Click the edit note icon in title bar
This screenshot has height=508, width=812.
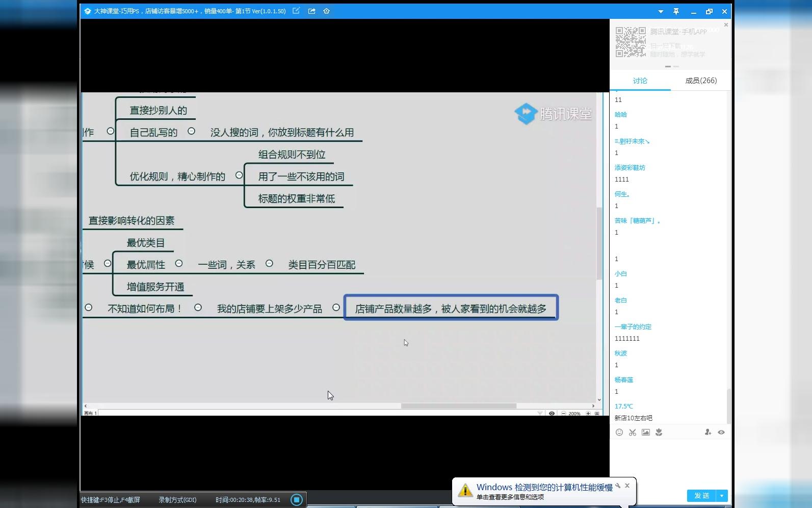click(296, 11)
